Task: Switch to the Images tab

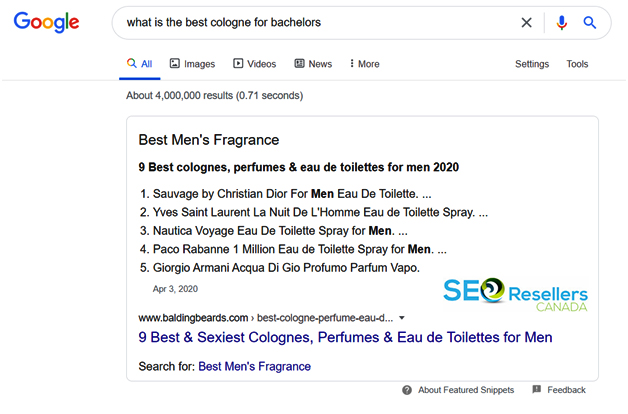Action: 192,64
